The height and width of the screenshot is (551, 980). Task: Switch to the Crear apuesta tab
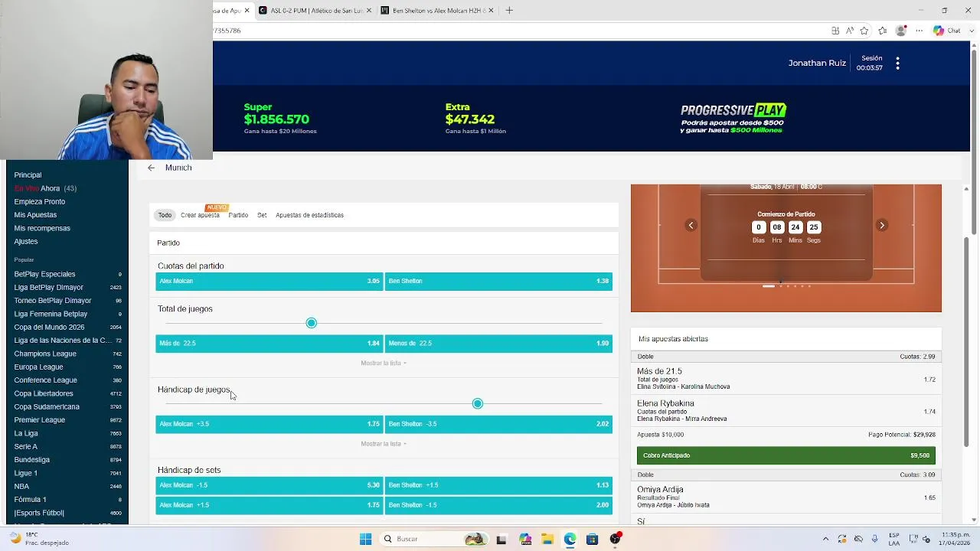(x=200, y=215)
